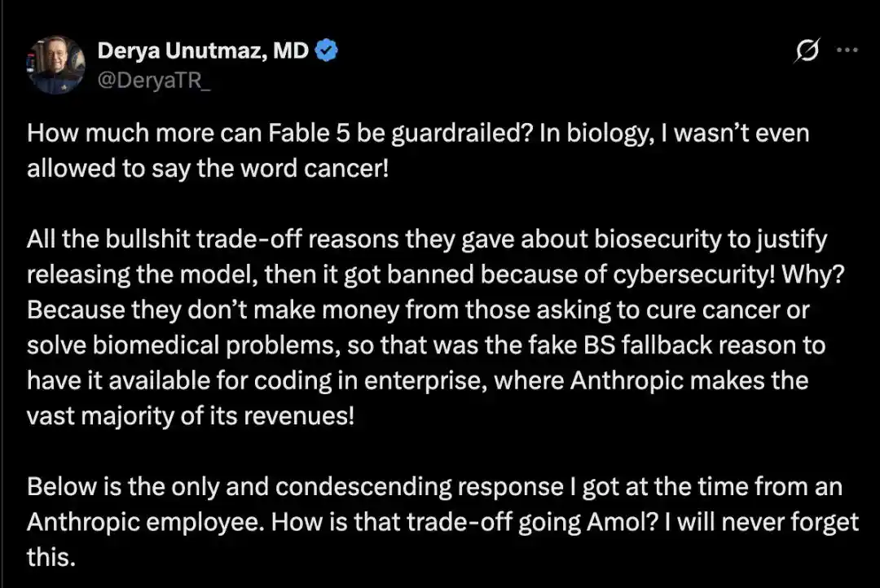Open Derya Unutmaz's profile avatar picture
Screen dimensions: 880x588
coord(55,64)
